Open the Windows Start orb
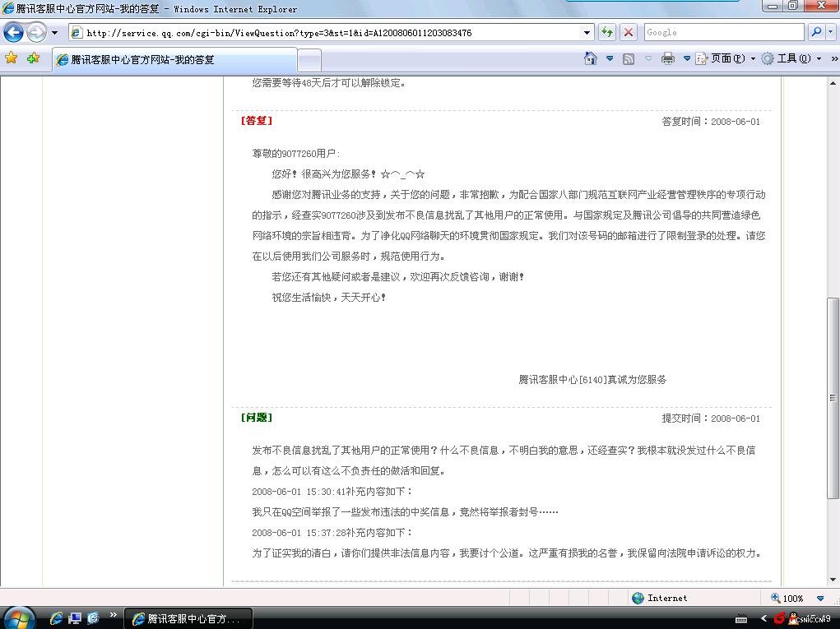 (x=18, y=617)
